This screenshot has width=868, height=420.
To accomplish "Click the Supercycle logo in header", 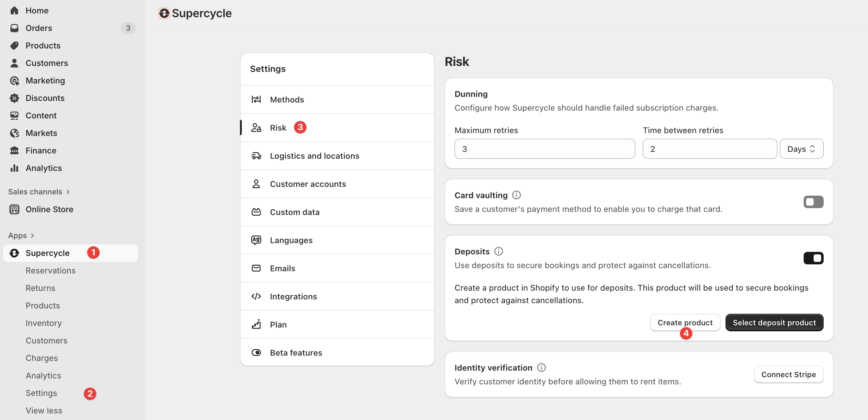I will (x=164, y=13).
